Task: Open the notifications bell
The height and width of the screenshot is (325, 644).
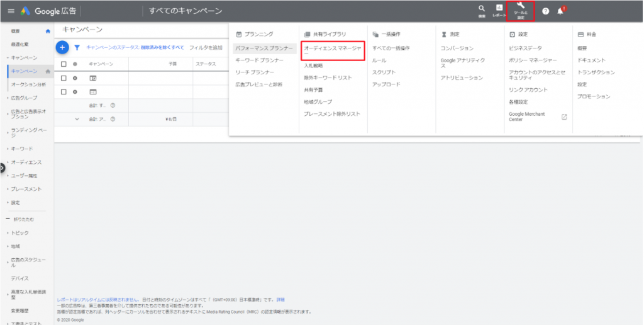Action: click(560, 11)
